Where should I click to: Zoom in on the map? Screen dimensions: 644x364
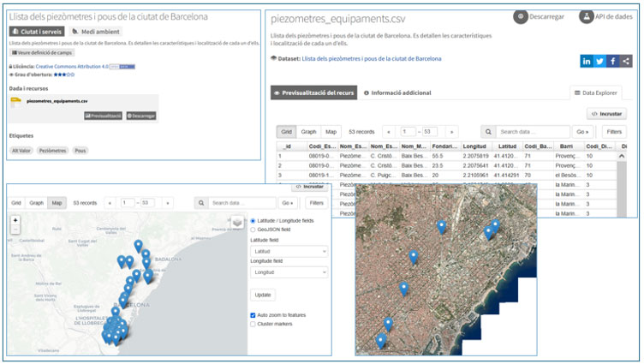[15, 220]
